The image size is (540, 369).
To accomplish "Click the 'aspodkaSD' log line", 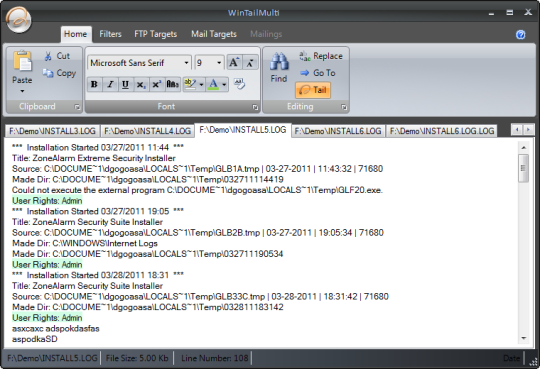I will (x=34, y=339).
